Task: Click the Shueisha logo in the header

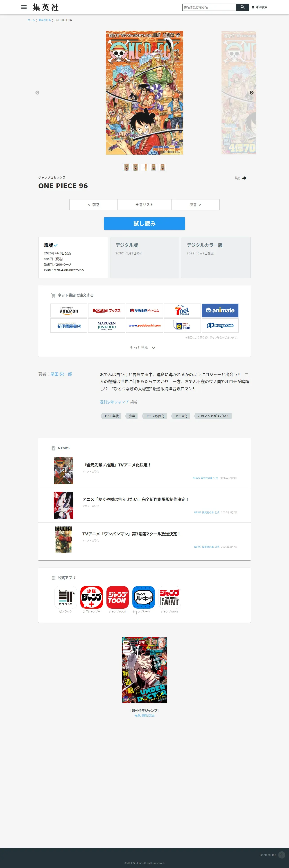Action: tap(45, 7)
